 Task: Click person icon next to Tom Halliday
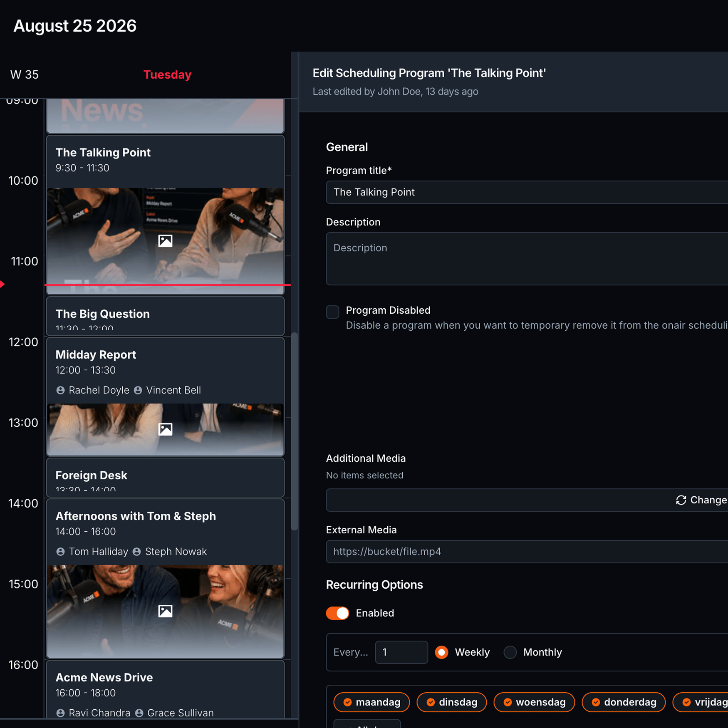click(60, 552)
